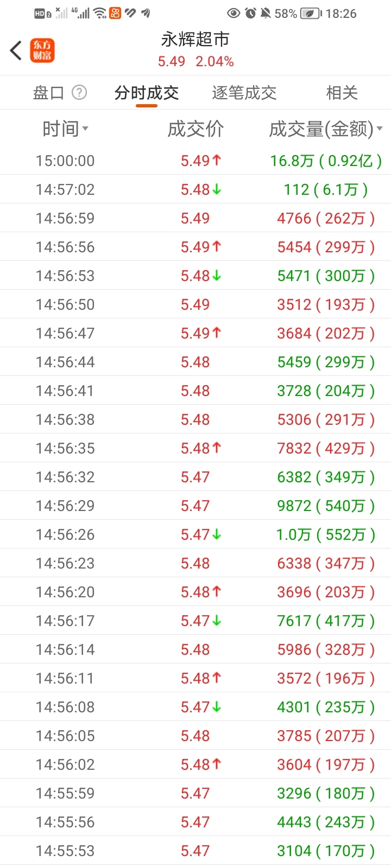Switch to the 盘口 tab
The image size is (391, 868).
[48, 93]
